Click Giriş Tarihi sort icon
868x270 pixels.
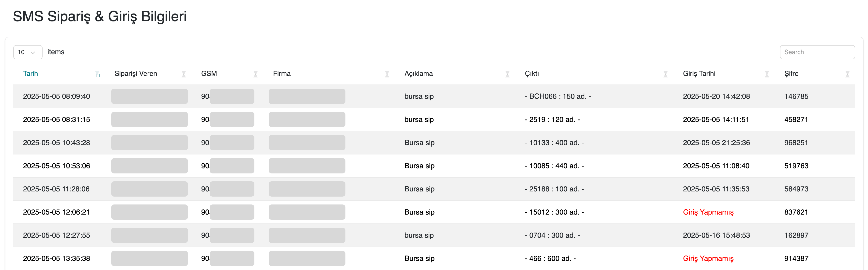767,74
